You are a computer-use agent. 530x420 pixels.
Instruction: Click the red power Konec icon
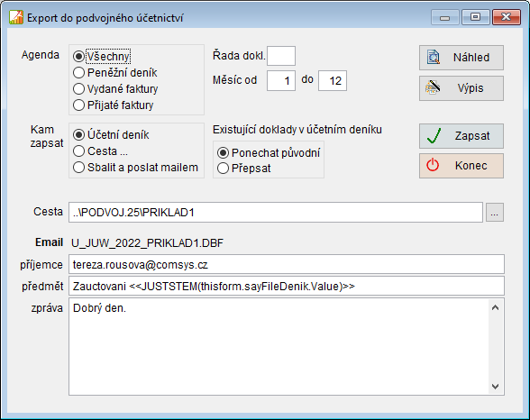(x=433, y=165)
